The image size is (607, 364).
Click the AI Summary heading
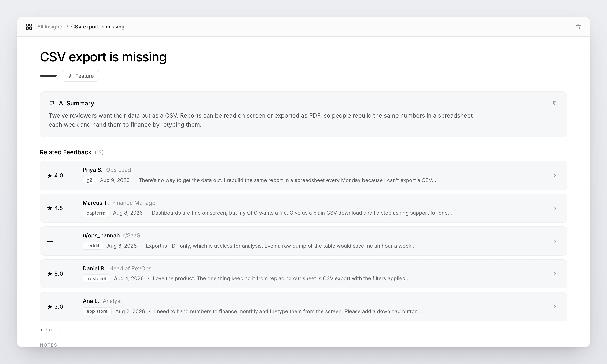coord(76,103)
